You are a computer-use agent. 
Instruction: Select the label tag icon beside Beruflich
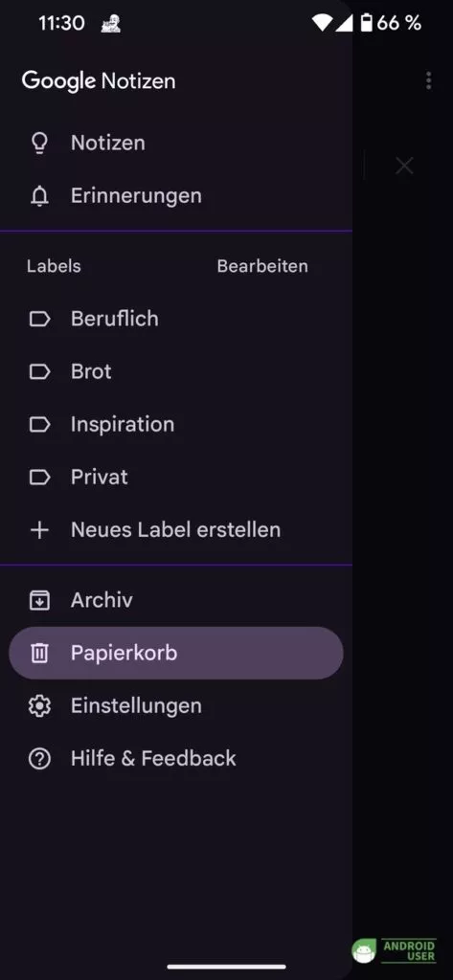(x=39, y=320)
